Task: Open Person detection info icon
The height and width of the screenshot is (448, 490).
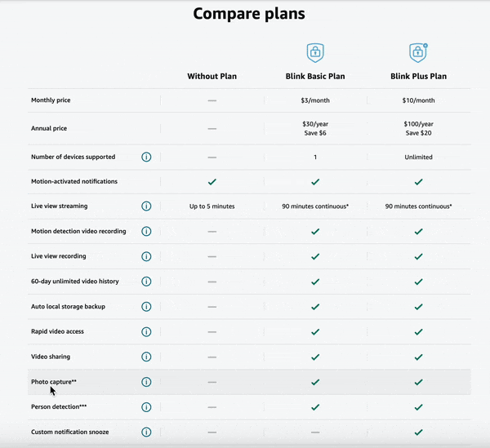Action: tap(147, 406)
